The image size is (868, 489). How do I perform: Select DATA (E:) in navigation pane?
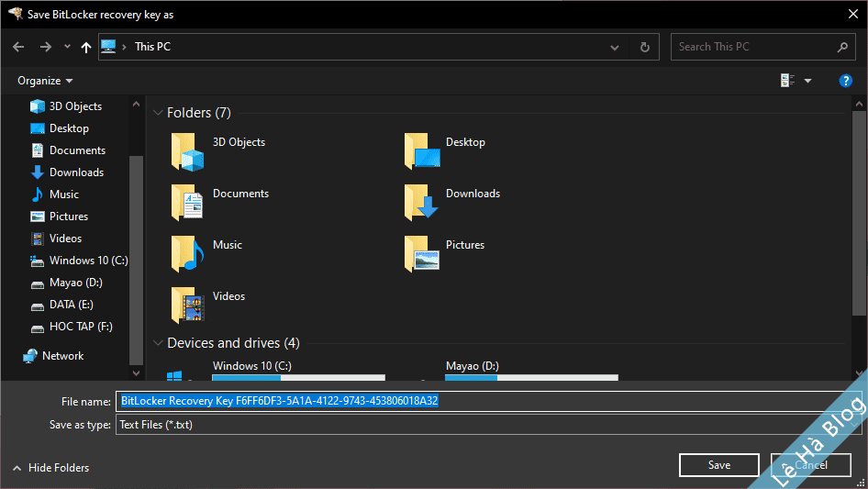(62, 305)
